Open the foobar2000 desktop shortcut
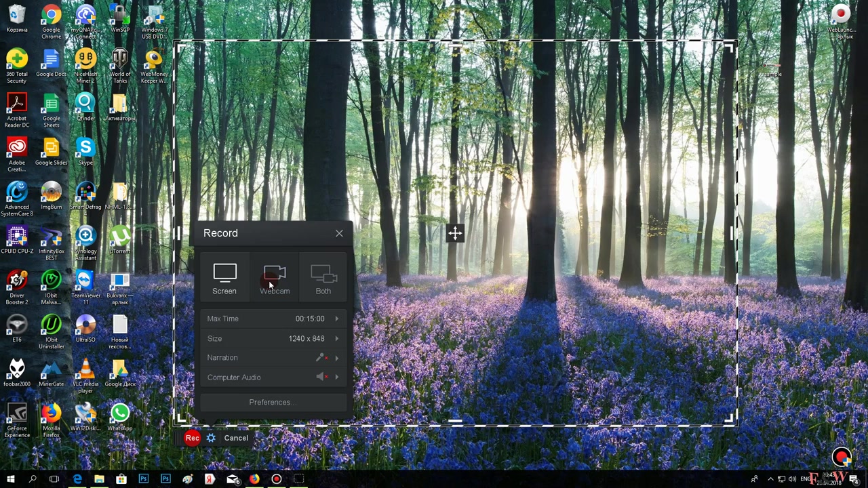 17,369
